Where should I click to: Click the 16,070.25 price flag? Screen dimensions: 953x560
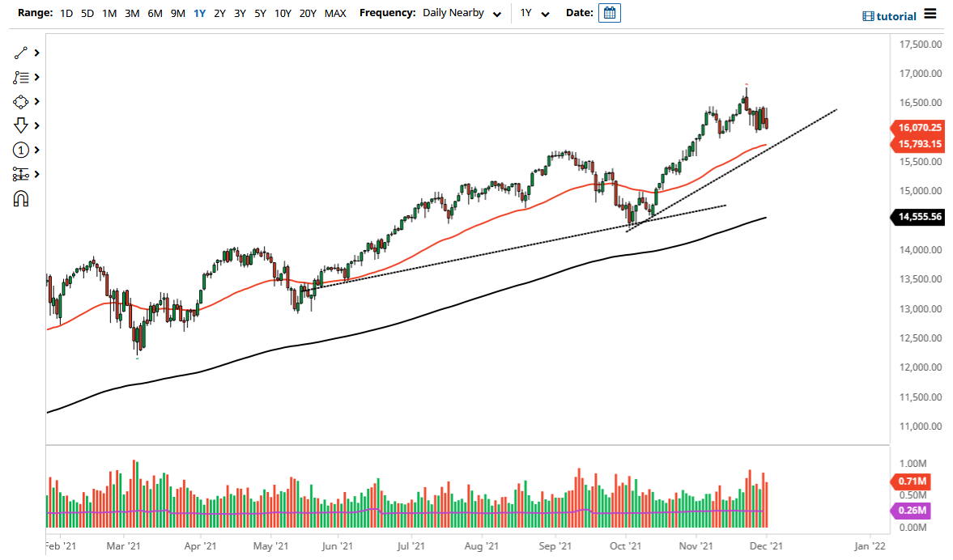click(921, 127)
